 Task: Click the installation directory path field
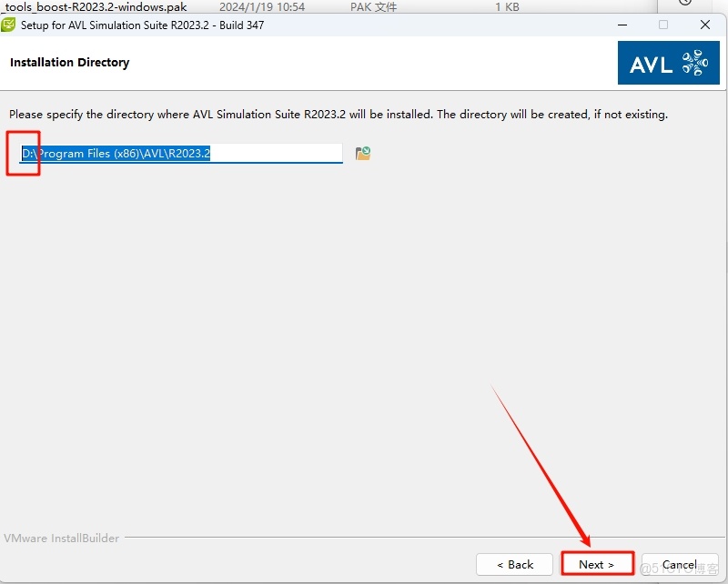pyautogui.click(x=181, y=153)
